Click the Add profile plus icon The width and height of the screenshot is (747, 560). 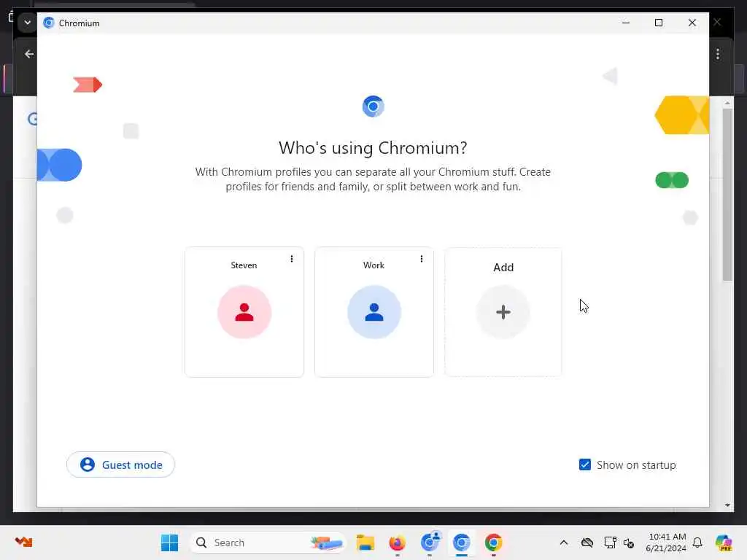(x=503, y=312)
